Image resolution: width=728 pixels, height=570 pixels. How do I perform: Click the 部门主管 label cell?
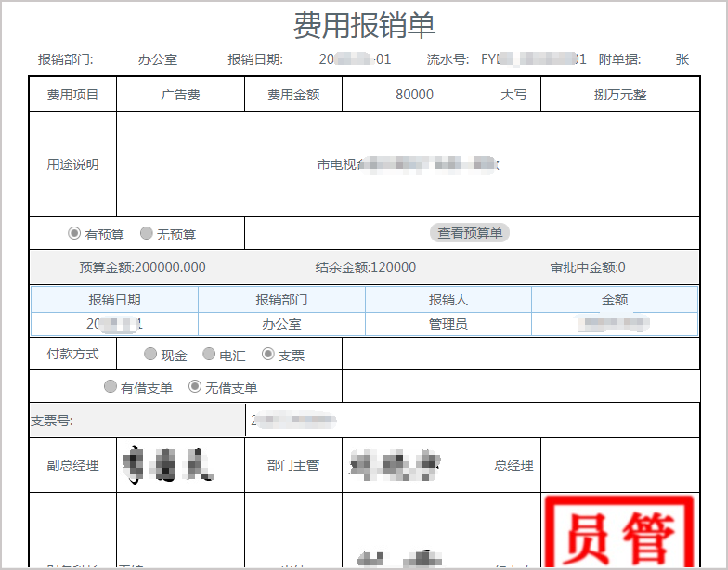pyautogui.click(x=293, y=465)
